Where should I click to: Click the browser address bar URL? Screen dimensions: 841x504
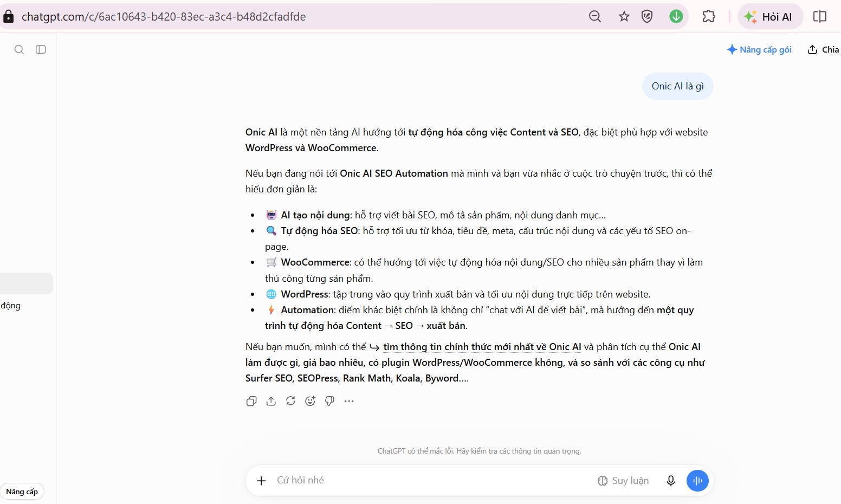click(164, 17)
